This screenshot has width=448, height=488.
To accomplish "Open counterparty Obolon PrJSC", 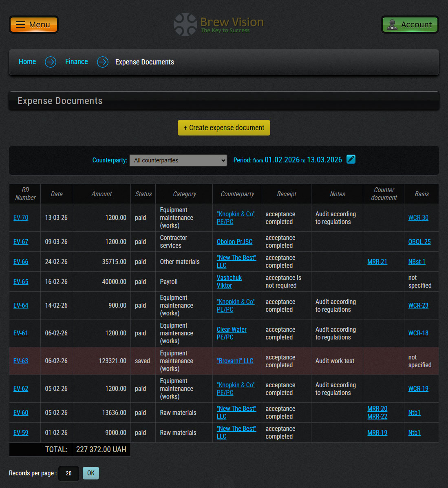I will [x=234, y=242].
